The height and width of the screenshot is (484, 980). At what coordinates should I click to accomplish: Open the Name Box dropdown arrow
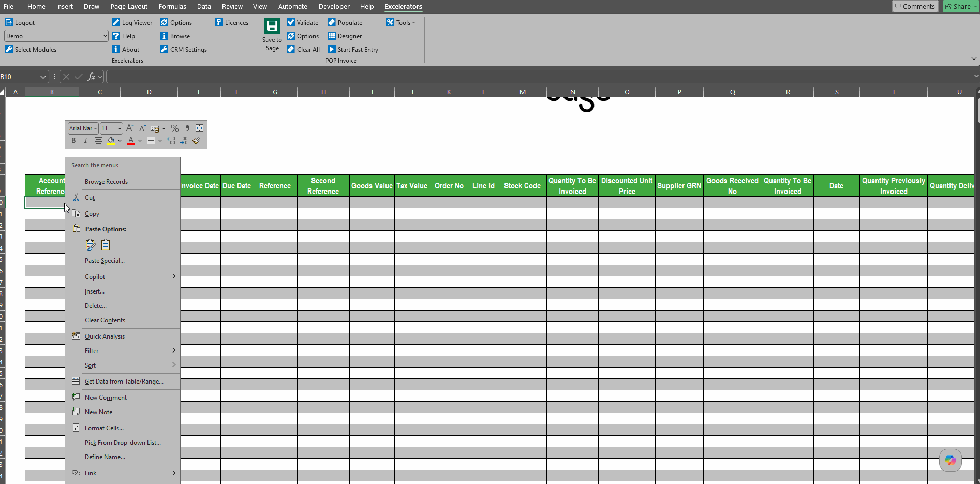point(43,77)
